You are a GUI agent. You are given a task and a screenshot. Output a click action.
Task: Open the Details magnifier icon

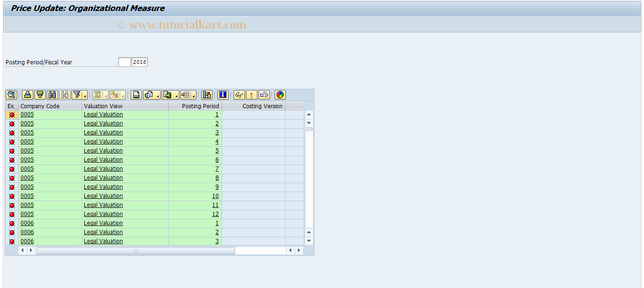tap(11, 95)
